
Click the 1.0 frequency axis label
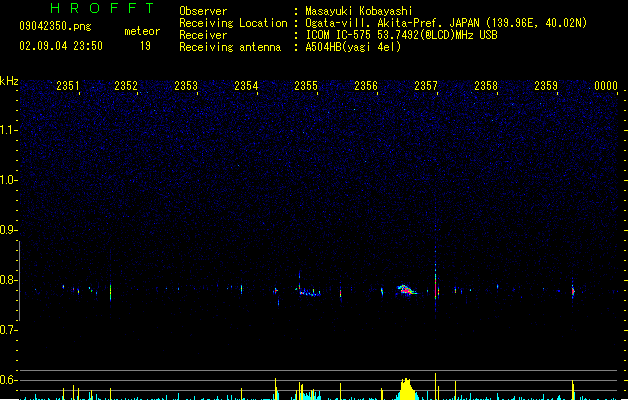pyautogui.click(x=8, y=180)
